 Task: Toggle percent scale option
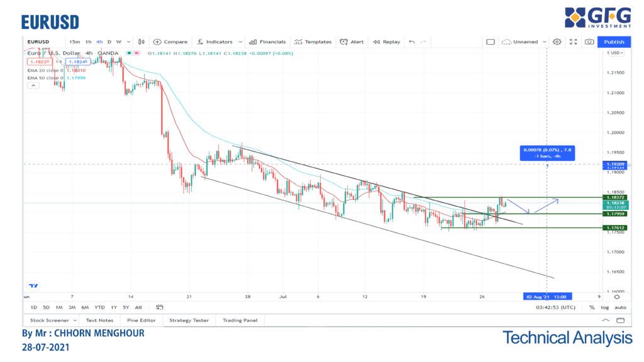pyautogui.click(x=592, y=307)
